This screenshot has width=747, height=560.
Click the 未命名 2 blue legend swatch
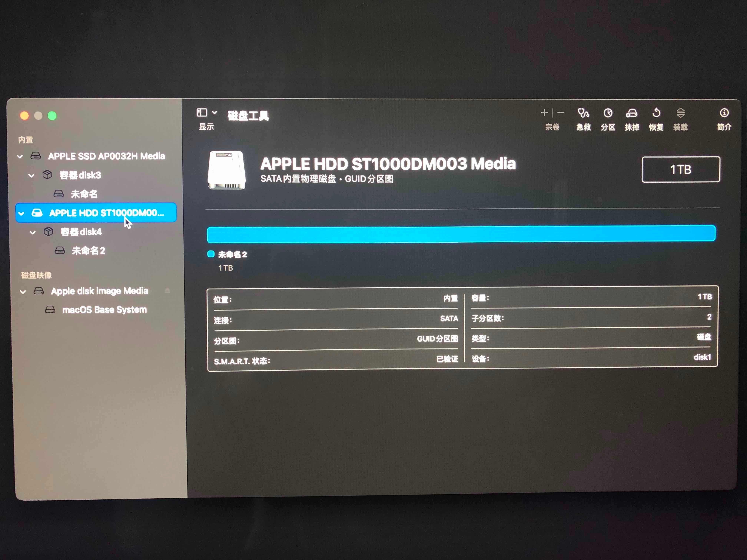[211, 254]
